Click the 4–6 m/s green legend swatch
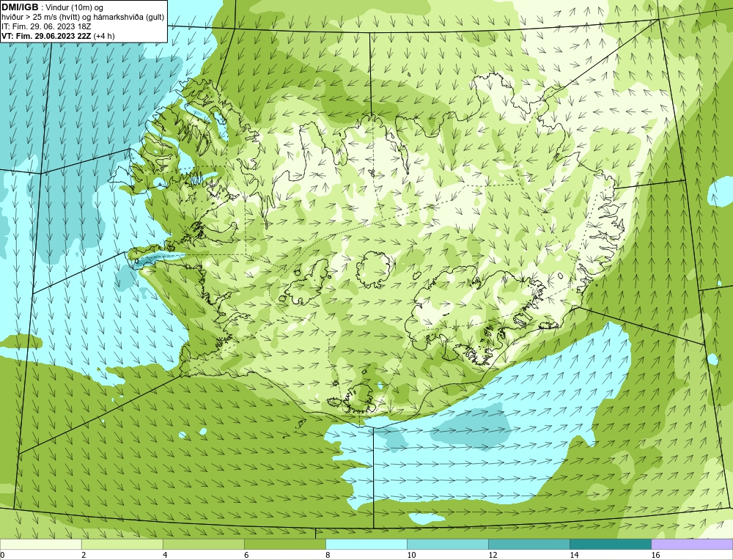733x560 pixels. click(x=203, y=544)
